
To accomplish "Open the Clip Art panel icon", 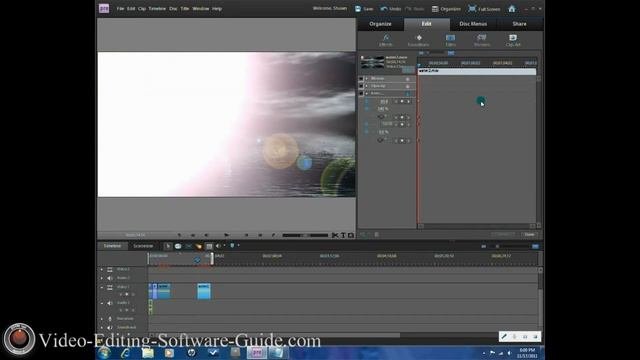I will (x=513, y=40).
